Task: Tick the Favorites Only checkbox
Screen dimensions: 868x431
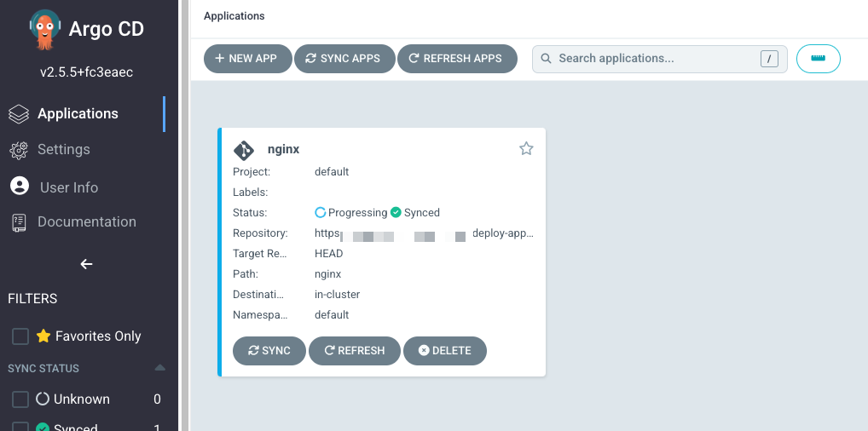Action: click(x=20, y=336)
